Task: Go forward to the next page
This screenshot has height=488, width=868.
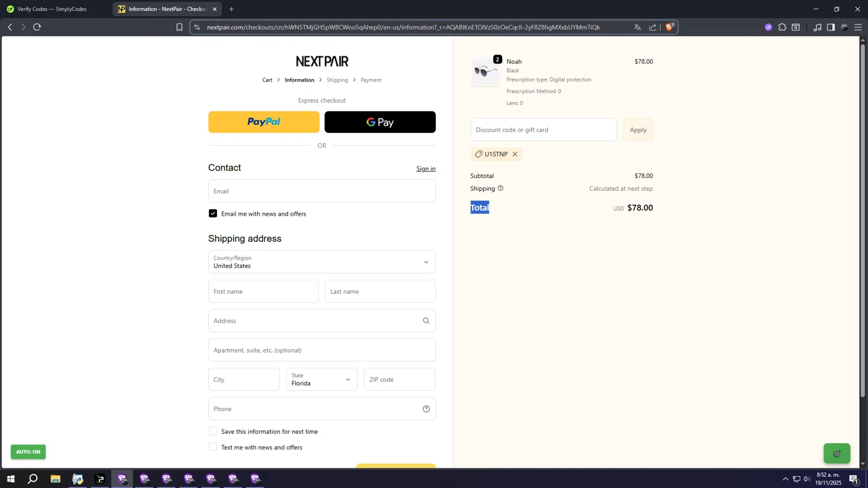Action: pyautogui.click(x=23, y=27)
